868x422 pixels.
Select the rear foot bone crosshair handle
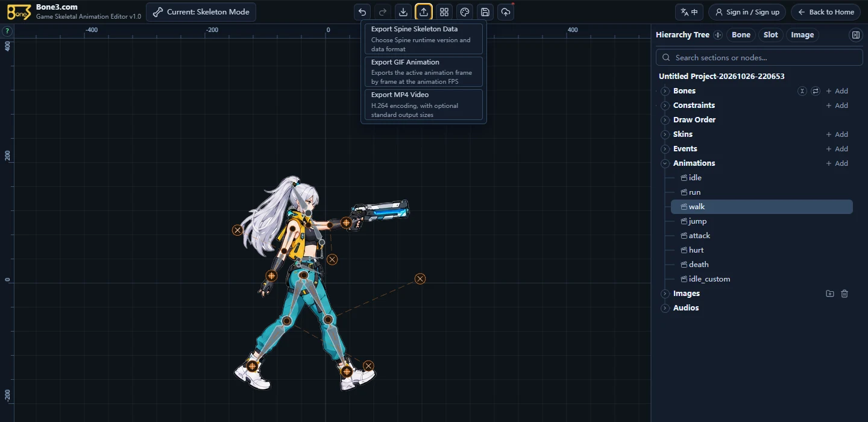(x=252, y=365)
